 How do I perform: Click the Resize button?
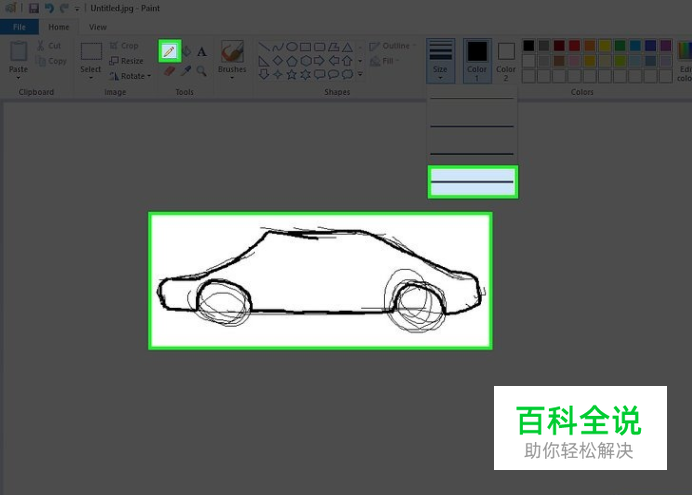[x=126, y=61]
